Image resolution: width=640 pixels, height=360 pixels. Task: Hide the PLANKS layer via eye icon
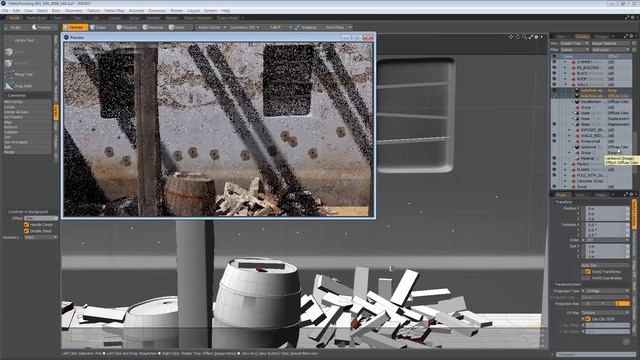pyautogui.click(x=554, y=169)
